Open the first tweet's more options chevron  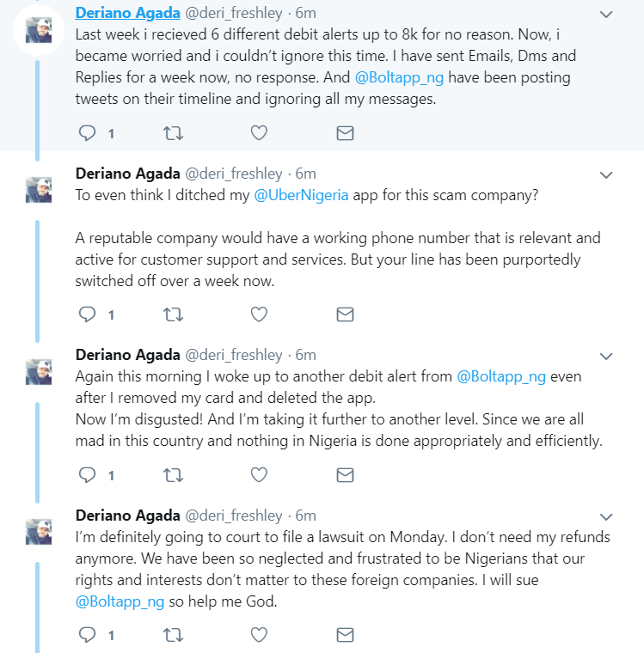pyautogui.click(x=606, y=15)
